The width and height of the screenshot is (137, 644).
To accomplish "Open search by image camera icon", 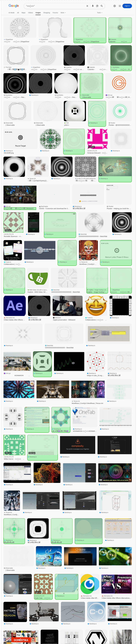I will (97, 6).
